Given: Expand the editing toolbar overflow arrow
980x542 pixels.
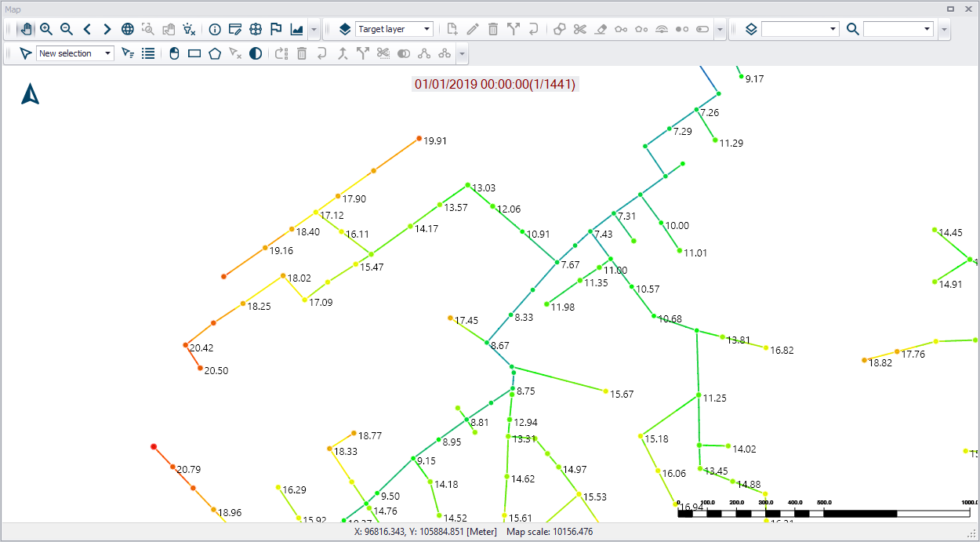Looking at the screenshot, I should point(720,30).
